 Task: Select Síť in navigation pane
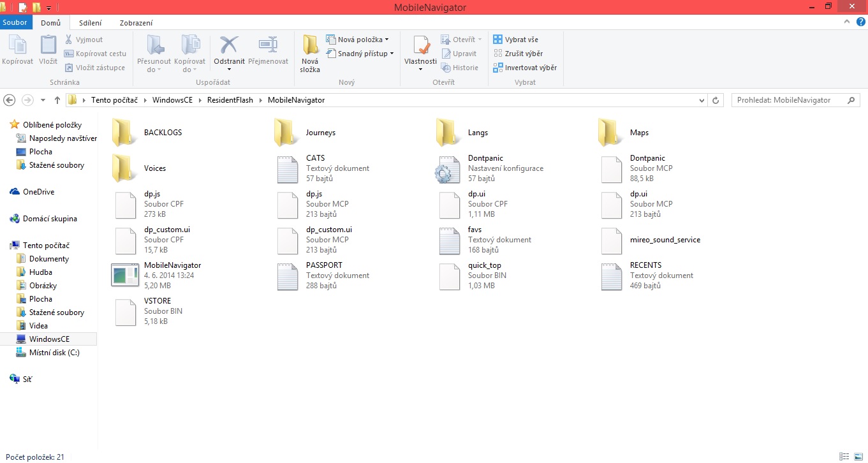pos(21,379)
